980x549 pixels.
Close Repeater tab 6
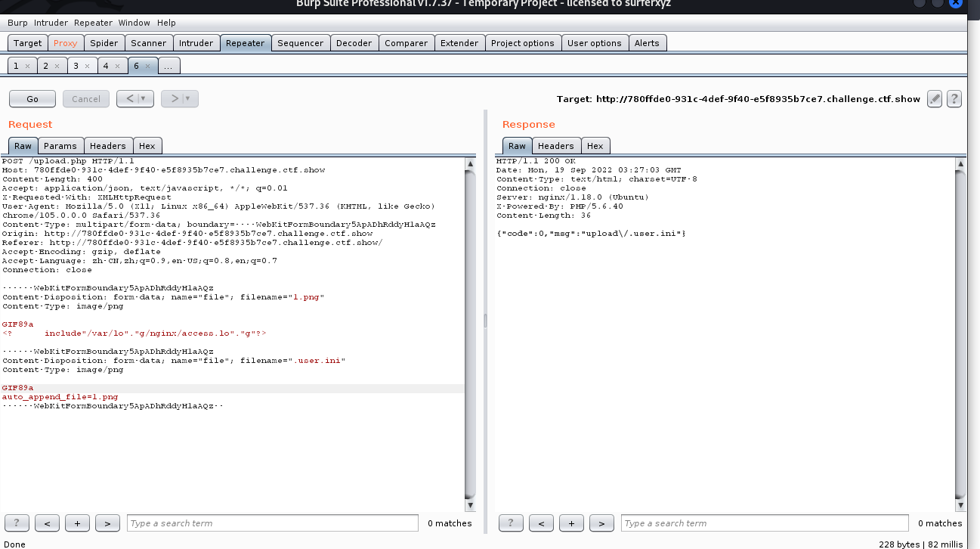point(147,67)
